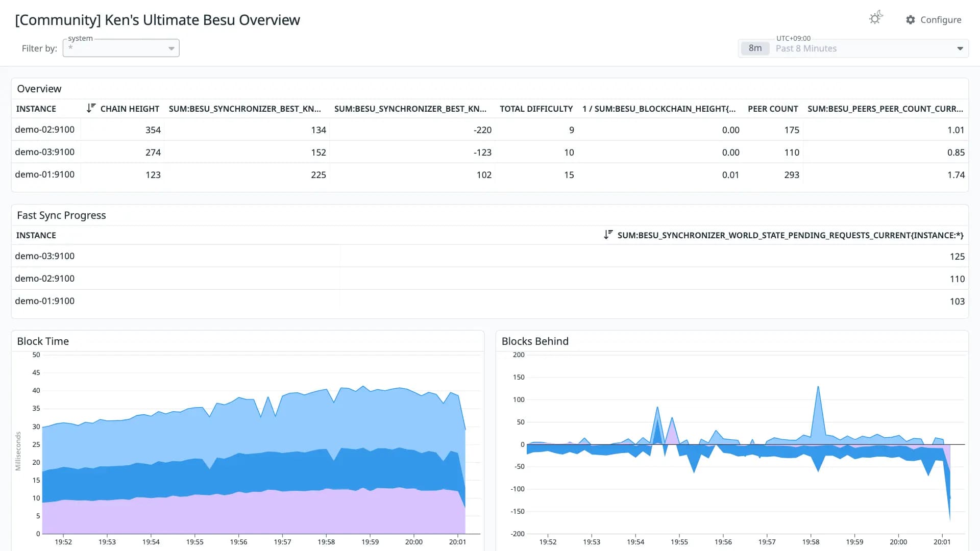Select demo-02:9100 in Fast Sync Progress

[x=490, y=279]
